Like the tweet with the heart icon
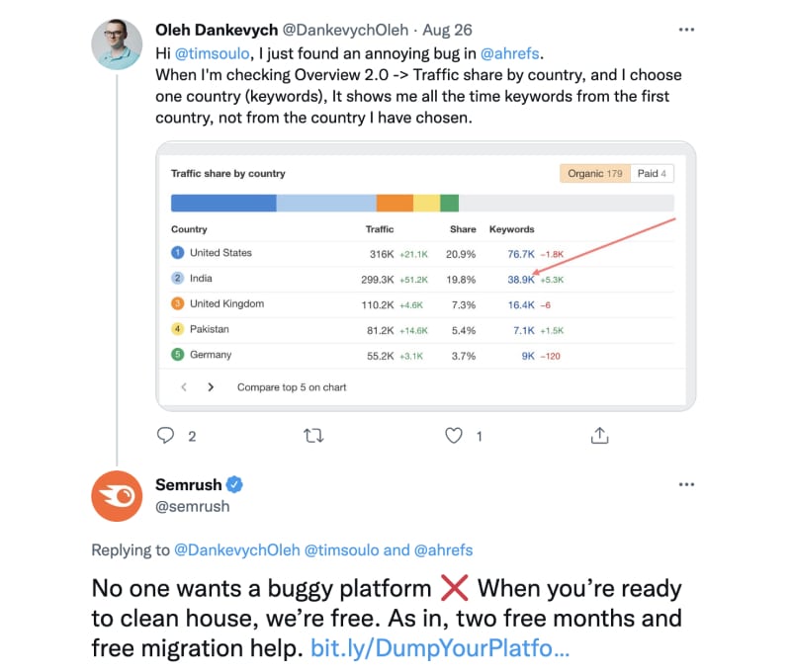The width and height of the screenshot is (791, 672). [454, 436]
